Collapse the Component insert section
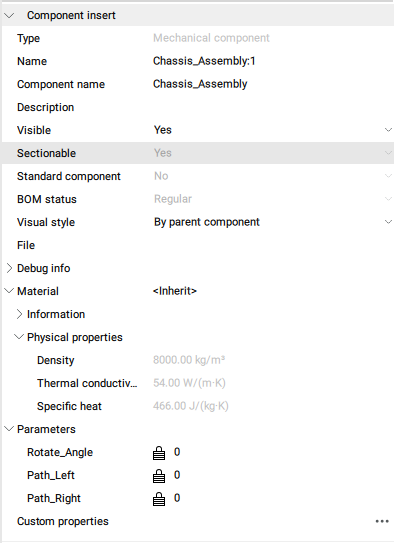Viewport: 394px width, 543px height. (9, 15)
